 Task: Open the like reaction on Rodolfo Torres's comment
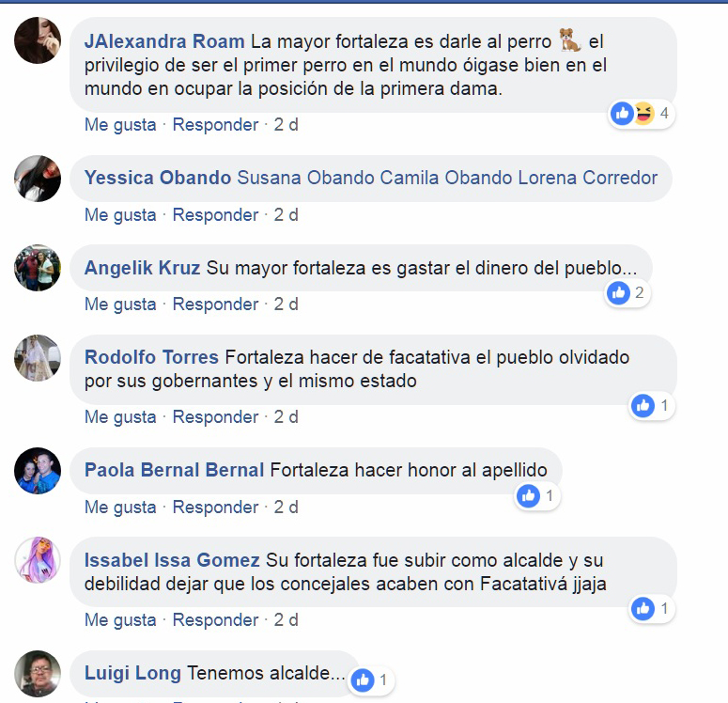click(643, 406)
